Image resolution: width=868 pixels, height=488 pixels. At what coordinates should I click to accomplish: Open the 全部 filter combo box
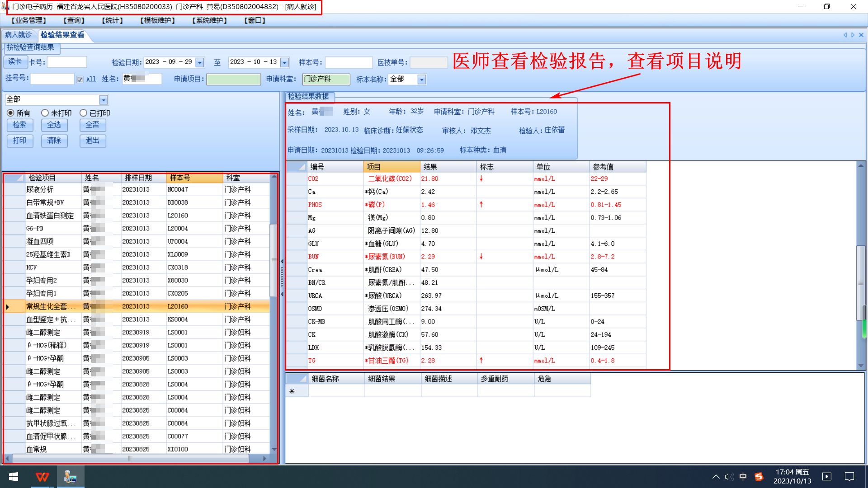coord(104,100)
